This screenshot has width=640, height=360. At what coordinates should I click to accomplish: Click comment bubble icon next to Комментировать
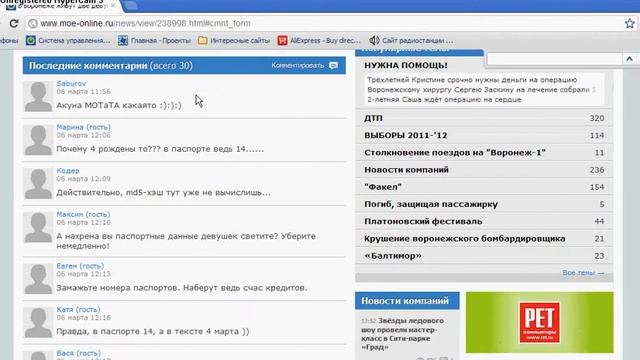click(333, 65)
